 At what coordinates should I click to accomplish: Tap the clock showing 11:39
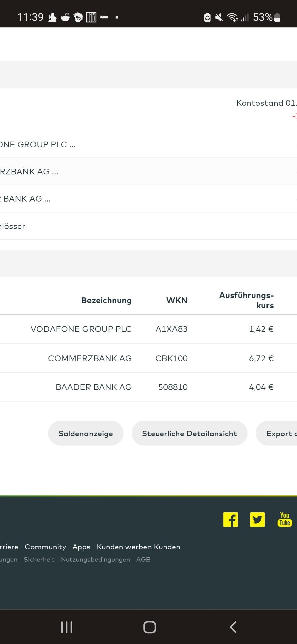(30, 17)
